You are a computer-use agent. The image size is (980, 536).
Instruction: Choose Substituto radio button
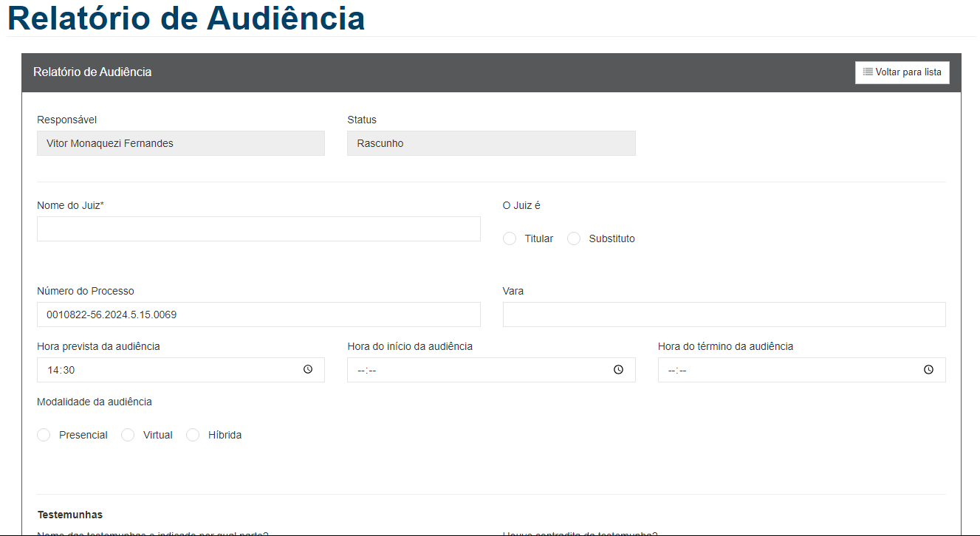point(574,238)
